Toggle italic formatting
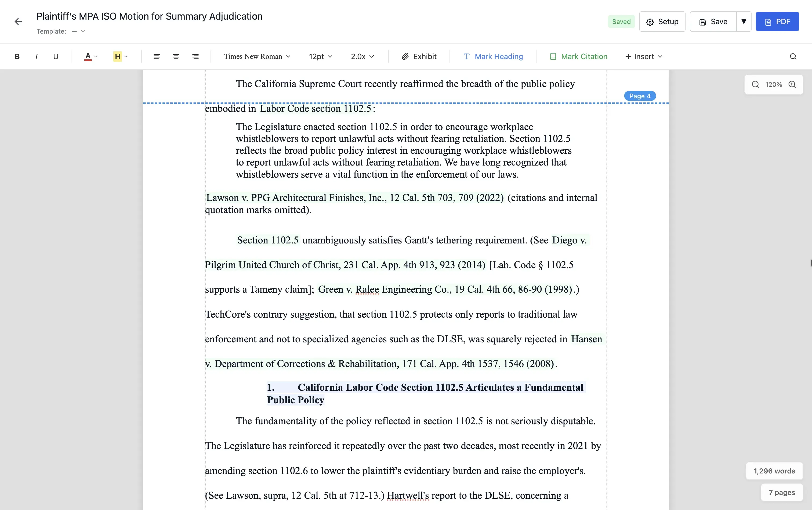Screen dimensions: 812x510 [37, 56]
